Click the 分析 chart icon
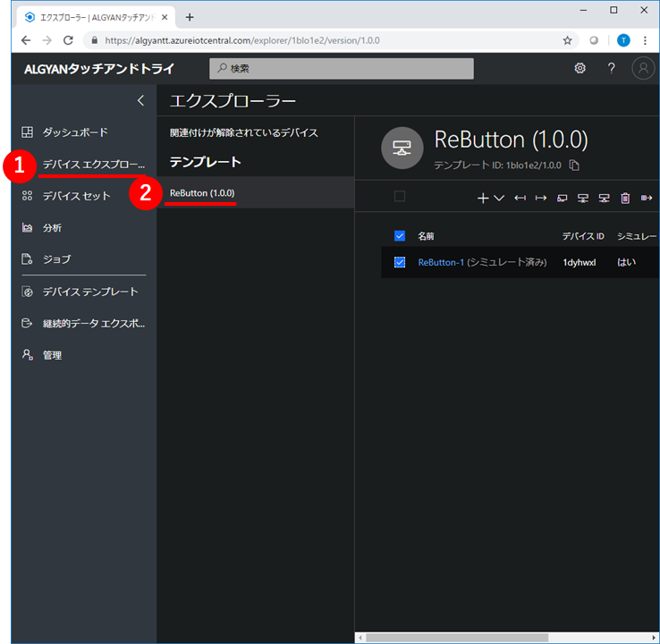Image resolution: width=660 pixels, height=644 pixels. tap(27, 228)
